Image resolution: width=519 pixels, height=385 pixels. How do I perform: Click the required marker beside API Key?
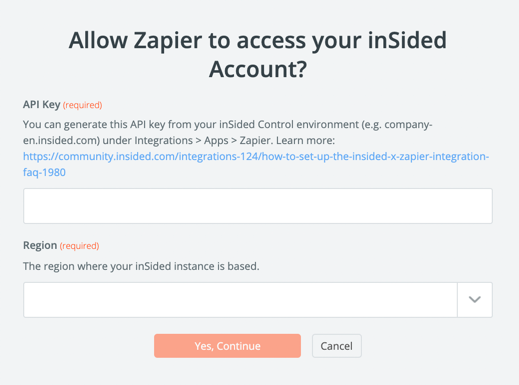coord(82,105)
